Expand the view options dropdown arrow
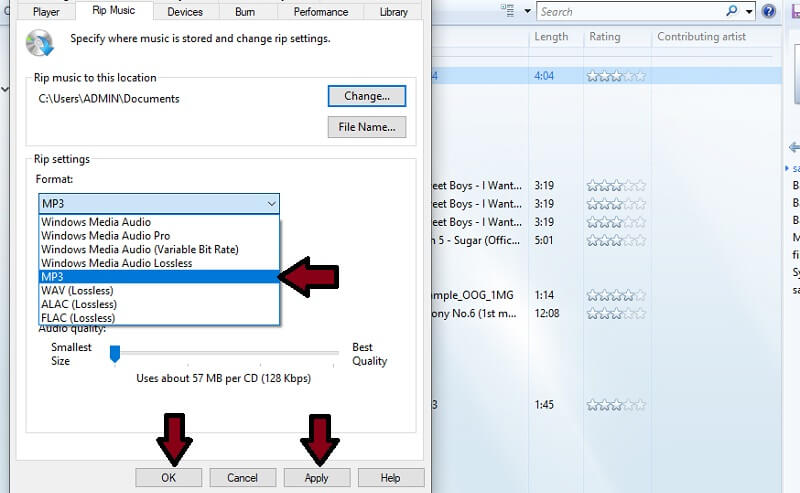This screenshot has height=493, width=800. [528, 11]
